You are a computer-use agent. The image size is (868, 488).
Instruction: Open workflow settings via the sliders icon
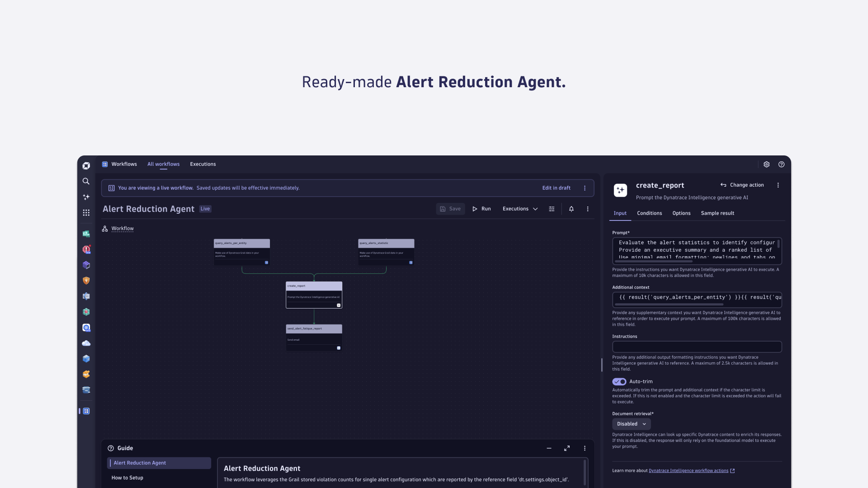(x=552, y=209)
